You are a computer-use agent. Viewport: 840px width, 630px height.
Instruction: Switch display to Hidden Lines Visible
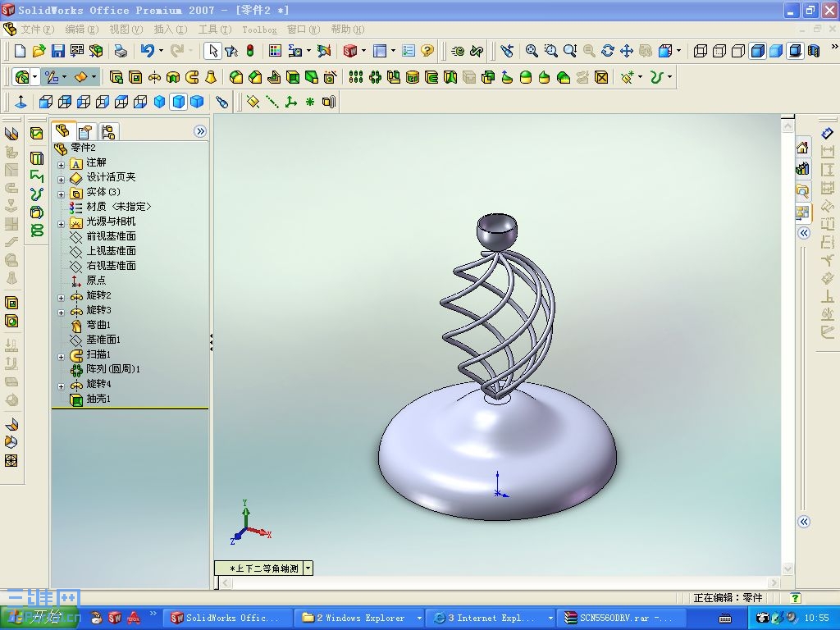[x=719, y=51]
